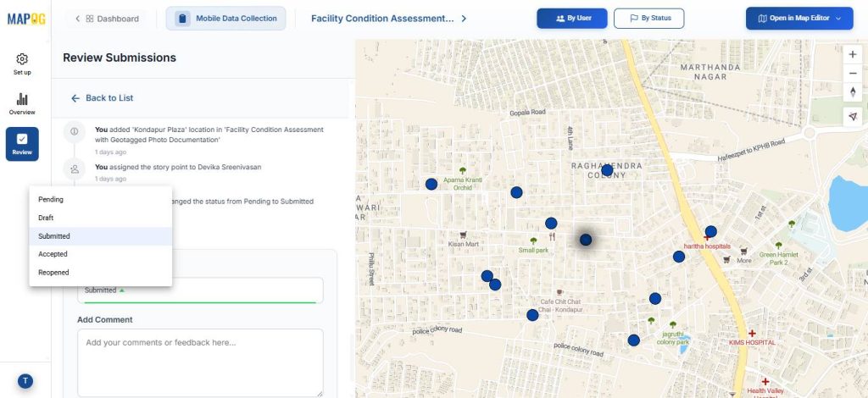Click 'Hafeezpet to KPHB Road' label
The height and width of the screenshot is (398, 868).
751,150
